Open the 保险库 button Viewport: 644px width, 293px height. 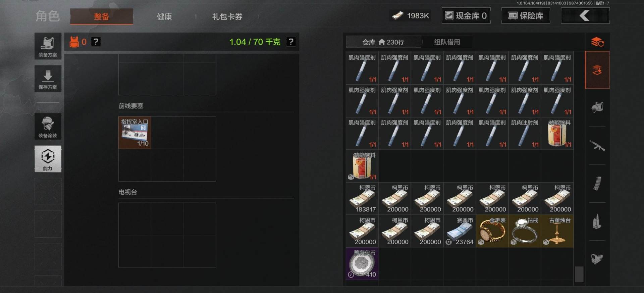(526, 15)
